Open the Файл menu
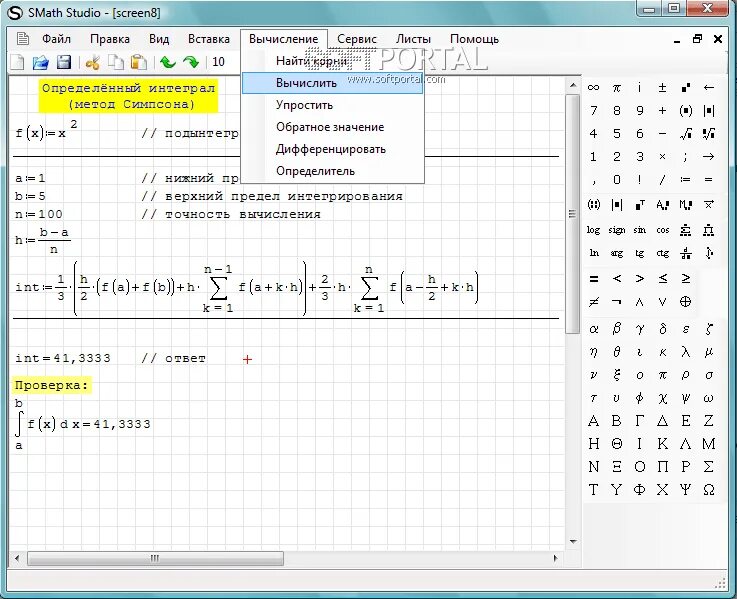 (x=56, y=39)
